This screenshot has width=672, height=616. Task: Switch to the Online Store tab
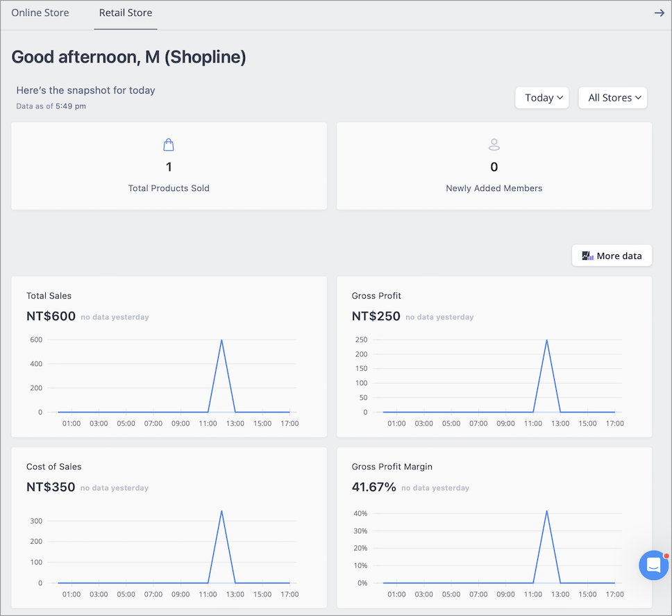[x=40, y=13]
